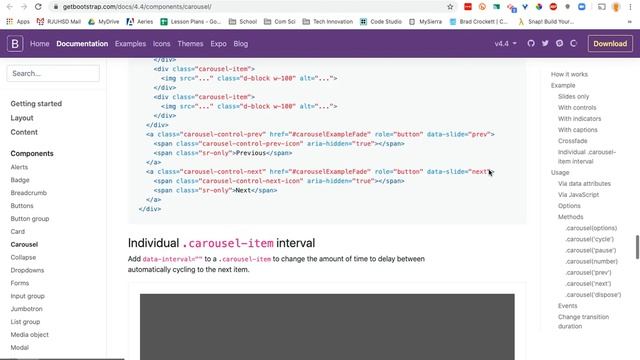Click the red extension icon next to the star

click(468, 7)
